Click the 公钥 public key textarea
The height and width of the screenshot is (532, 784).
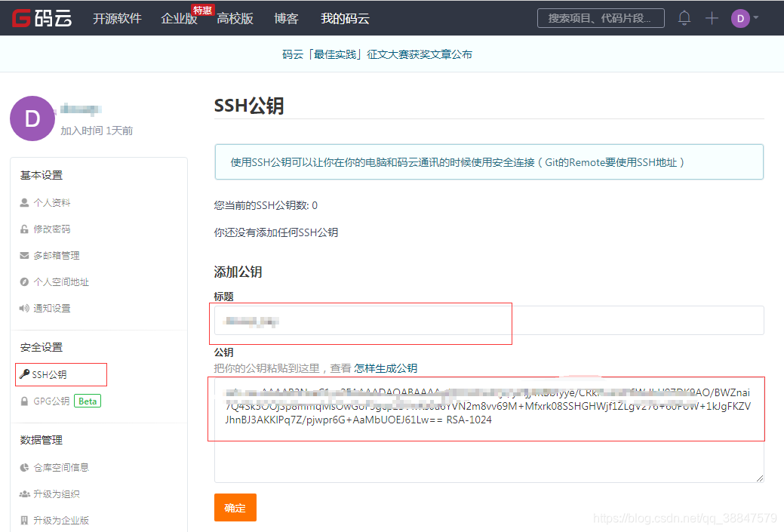pyautogui.click(x=489, y=430)
